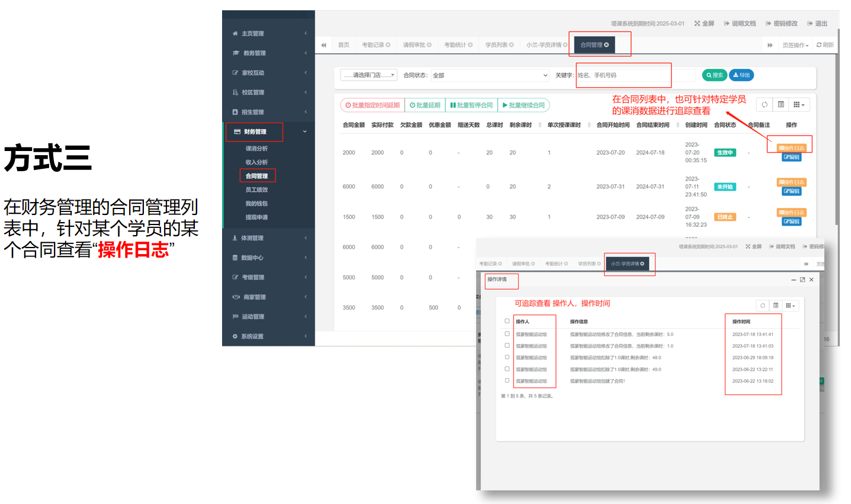Tick the select-all checkbox in the 操作详情 table header

click(507, 321)
